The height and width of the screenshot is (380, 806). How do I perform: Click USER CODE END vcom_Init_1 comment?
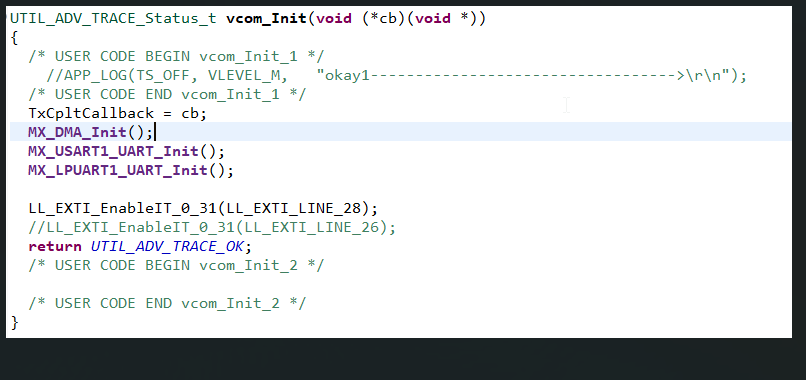[x=167, y=95]
